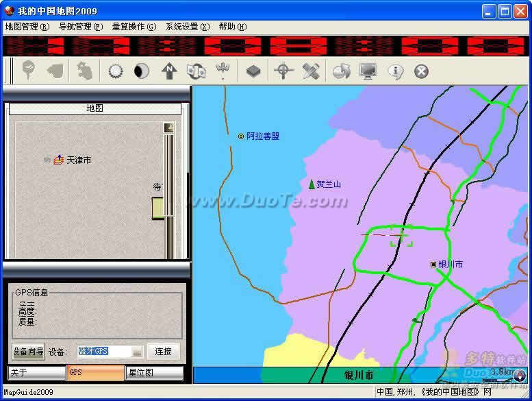Click the monitor screen toolbar icon
The width and height of the screenshot is (532, 401).
point(368,71)
